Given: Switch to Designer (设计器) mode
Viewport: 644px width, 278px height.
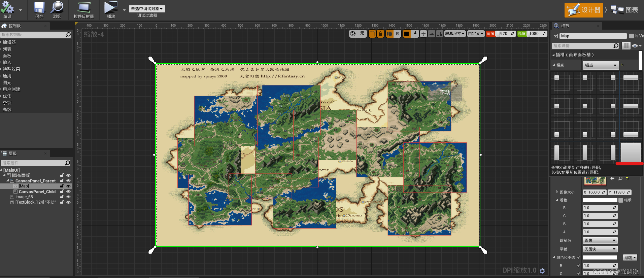Looking at the screenshot, I should tap(584, 10).
